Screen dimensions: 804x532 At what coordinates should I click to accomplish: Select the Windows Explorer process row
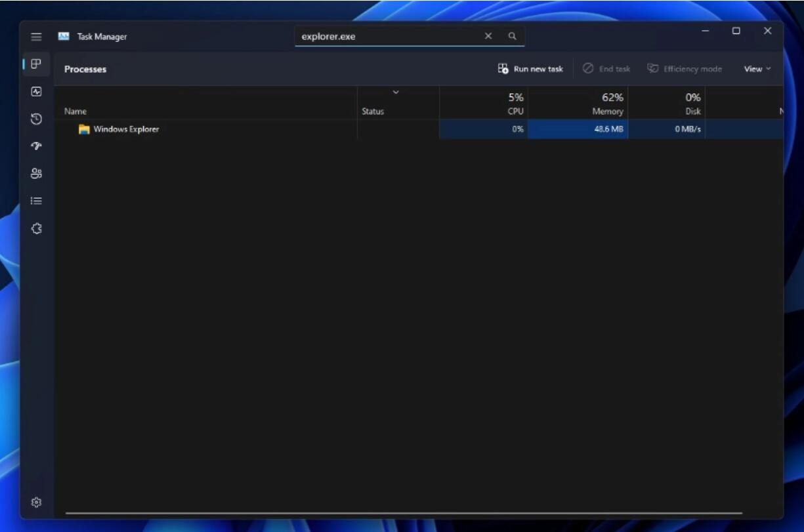419,129
